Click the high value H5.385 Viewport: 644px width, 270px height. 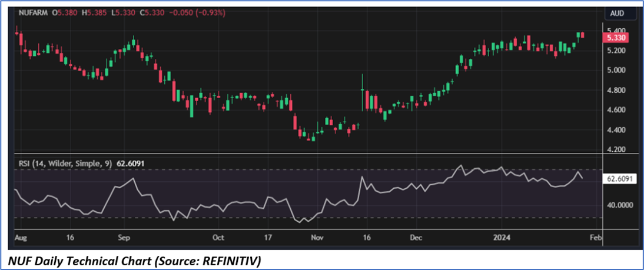(x=95, y=13)
